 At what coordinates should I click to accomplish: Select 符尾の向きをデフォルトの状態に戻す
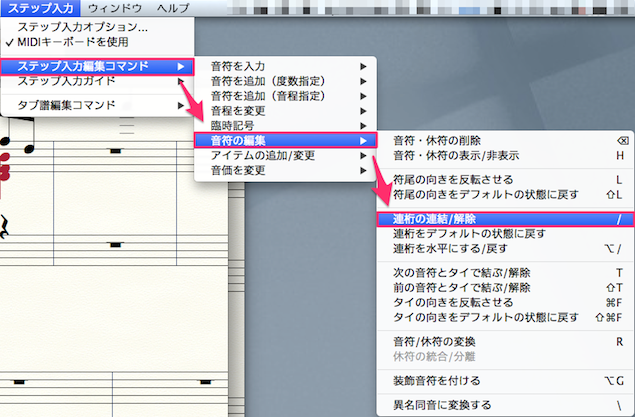(505, 195)
